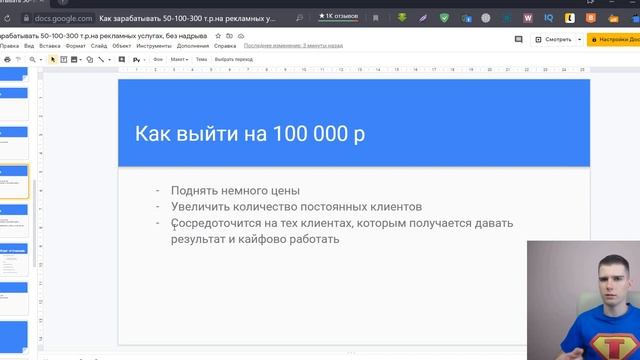640x360 pixels.
Task: Select the Paint format tool
Action: click(x=18, y=60)
